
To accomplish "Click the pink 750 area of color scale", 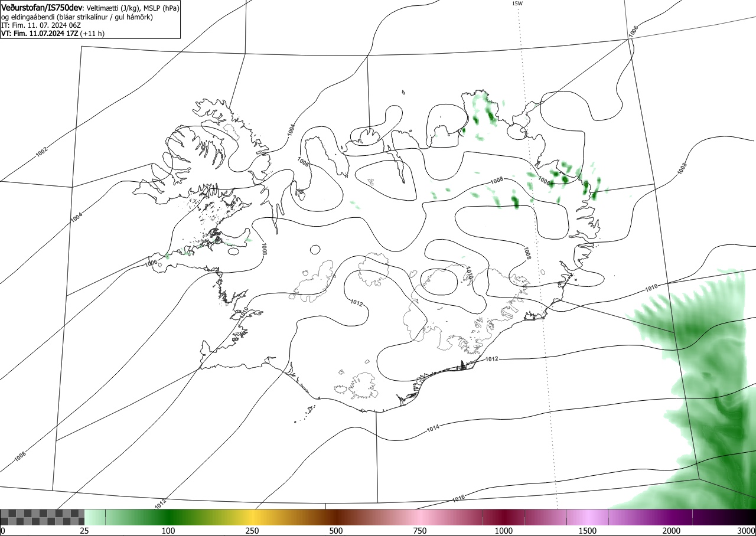I will tap(420, 517).
